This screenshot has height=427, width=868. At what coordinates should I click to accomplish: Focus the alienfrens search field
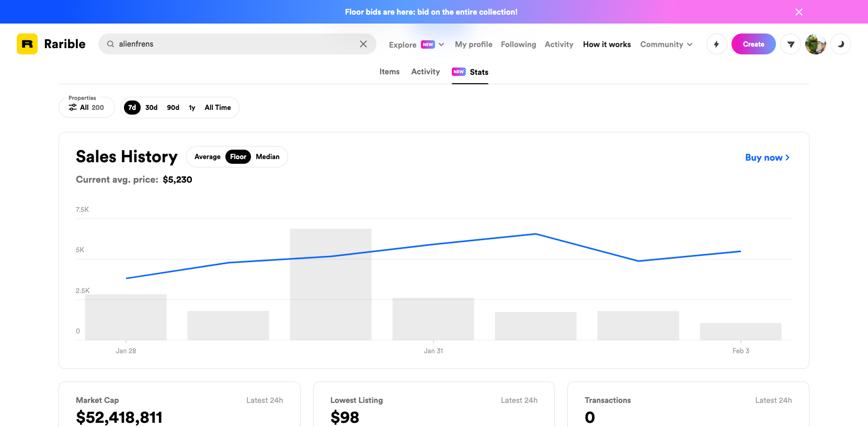click(237, 44)
